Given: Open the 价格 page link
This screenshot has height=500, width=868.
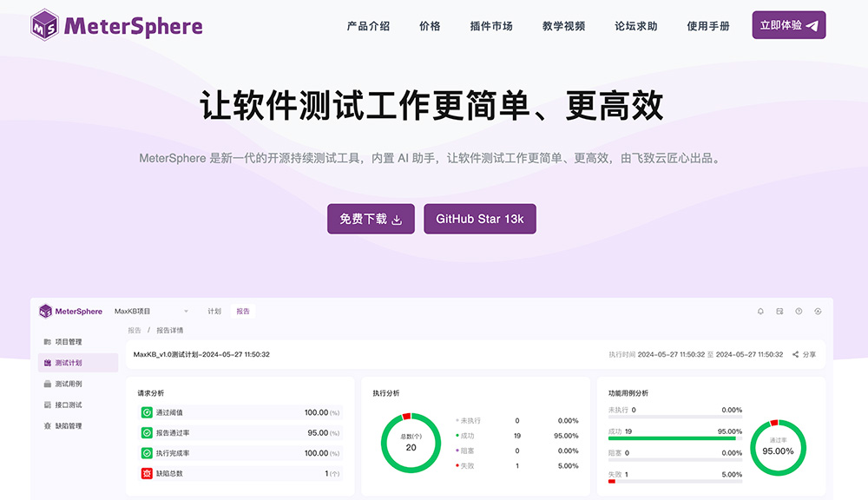Looking at the screenshot, I should click(430, 26).
